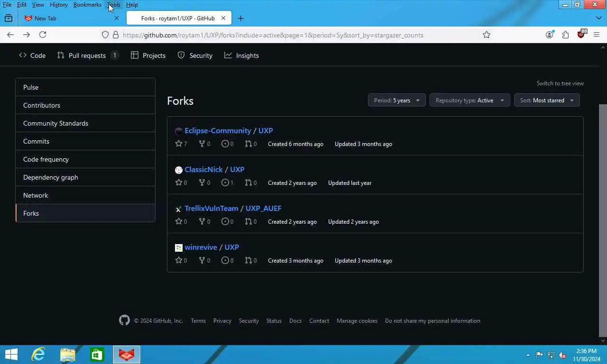Open Code frequency in the sidebar

pyautogui.click(x=85, y=159)
